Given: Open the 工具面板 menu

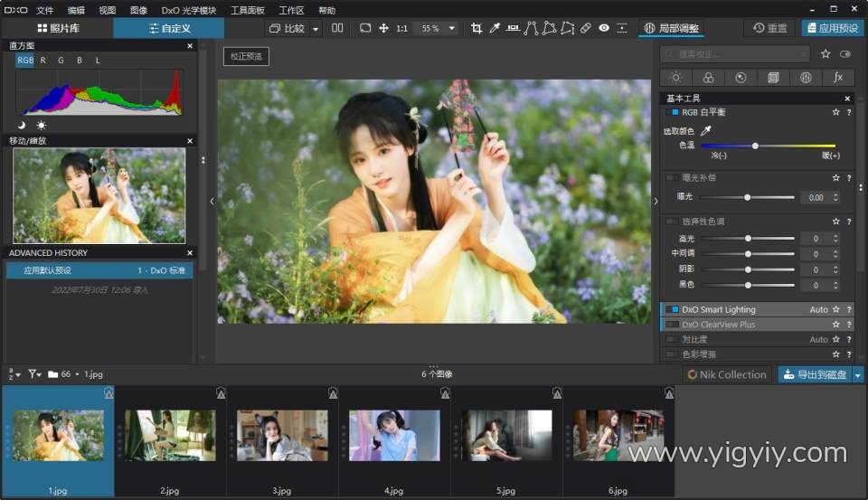Looking at the screenshot, I should coord(248,10).
